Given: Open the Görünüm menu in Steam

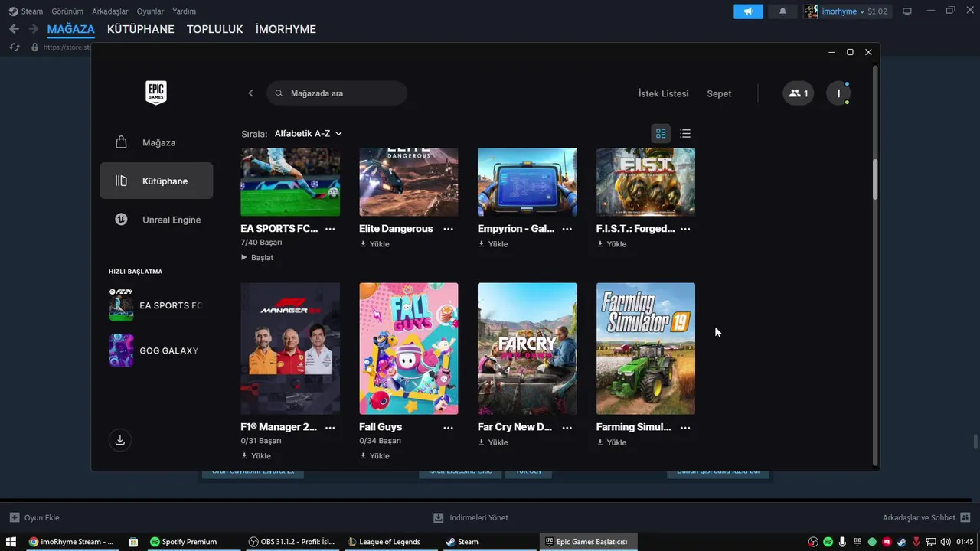Looking at the screenshot, I should [67, 11].
